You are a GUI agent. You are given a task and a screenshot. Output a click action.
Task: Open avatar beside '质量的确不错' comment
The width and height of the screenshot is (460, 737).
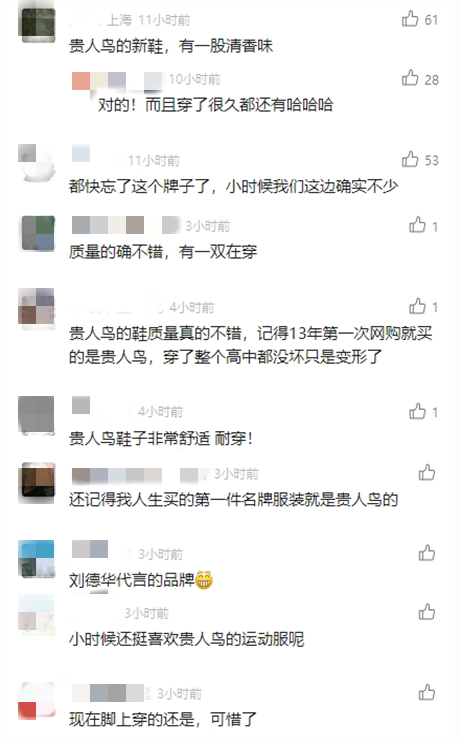[37, 233]
